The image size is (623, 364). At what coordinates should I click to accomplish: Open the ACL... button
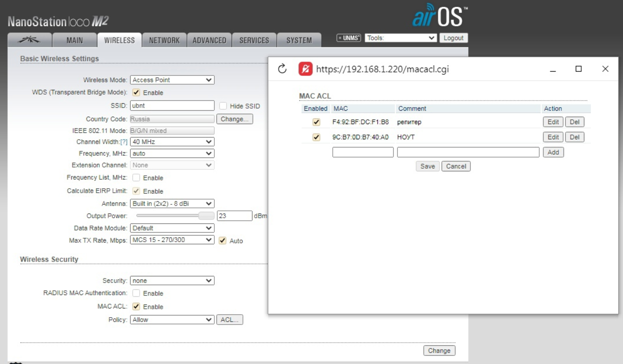click(x=230, y=320)
